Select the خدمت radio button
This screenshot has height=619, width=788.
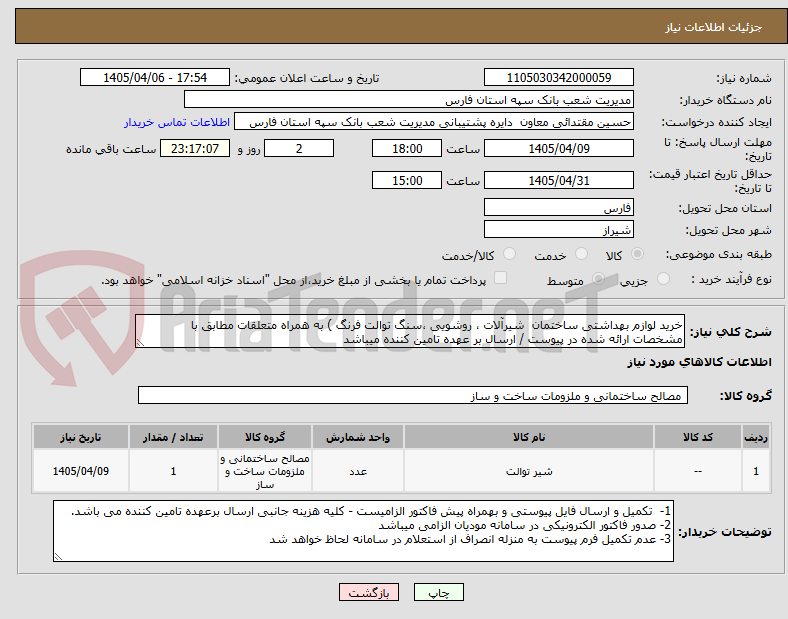(581, 254)
